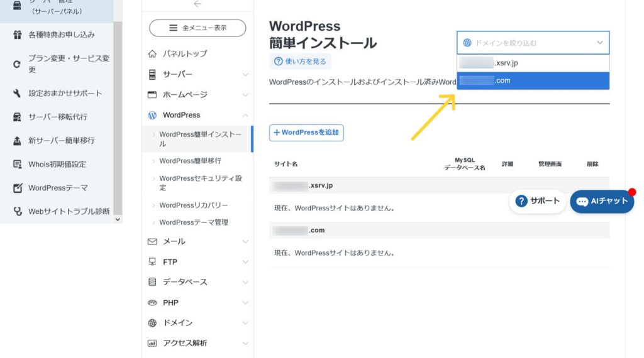Click the .xsrv.jp row in site table
This screenshot has width=644, height=358.
tap(439, 185)
